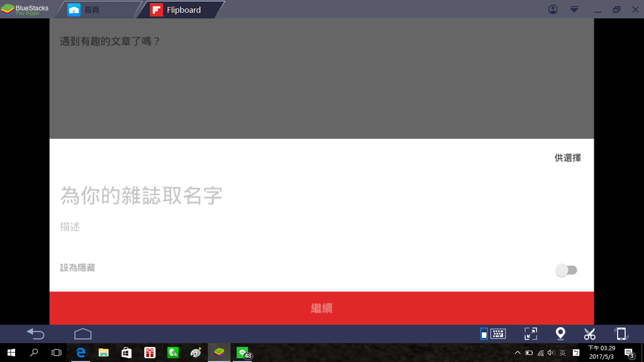Toggle the 設為隱藏 private switch
The width and height of the screenshot is (644, 362).
[566, 270]
